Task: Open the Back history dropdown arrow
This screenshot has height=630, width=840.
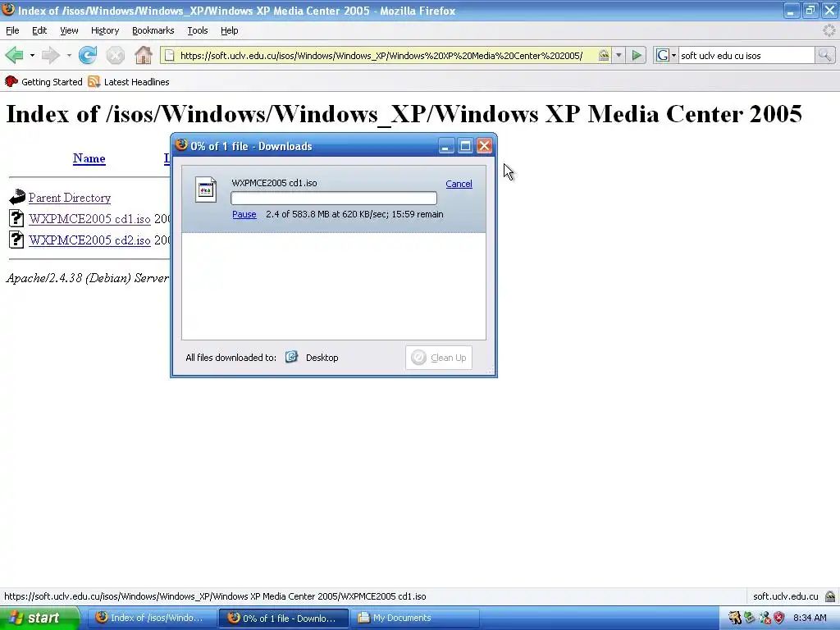Action: [32, 55]
